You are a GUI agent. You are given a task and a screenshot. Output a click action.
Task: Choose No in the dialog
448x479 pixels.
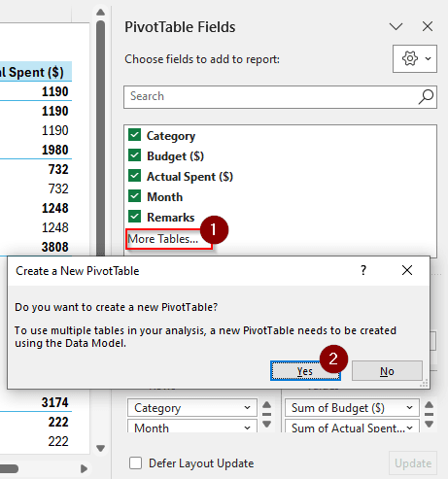387,371
